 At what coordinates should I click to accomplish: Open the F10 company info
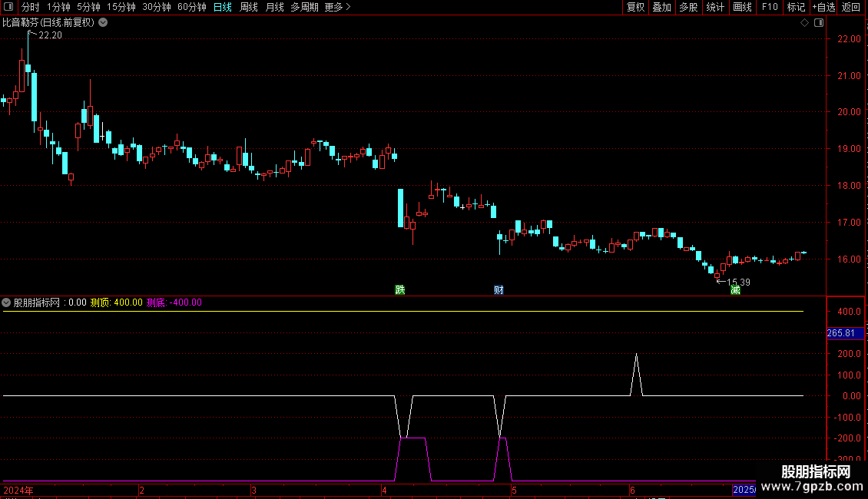[x=770, y=7]
